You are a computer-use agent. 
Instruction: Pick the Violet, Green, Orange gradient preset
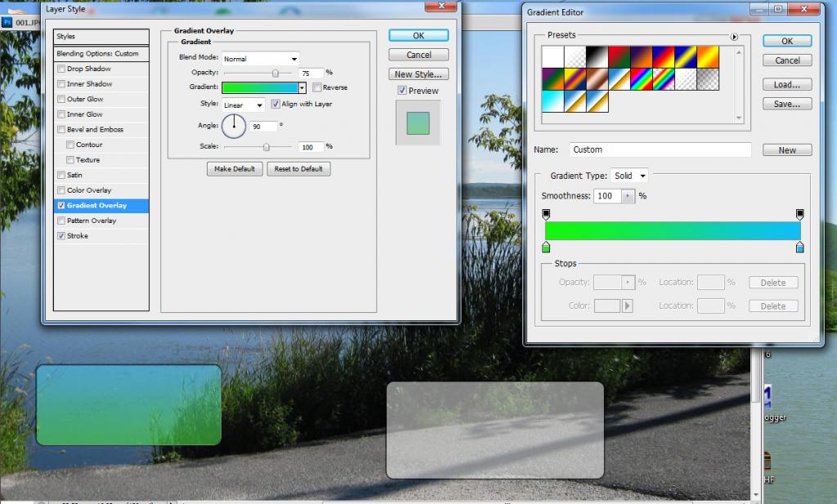(553, 79)
